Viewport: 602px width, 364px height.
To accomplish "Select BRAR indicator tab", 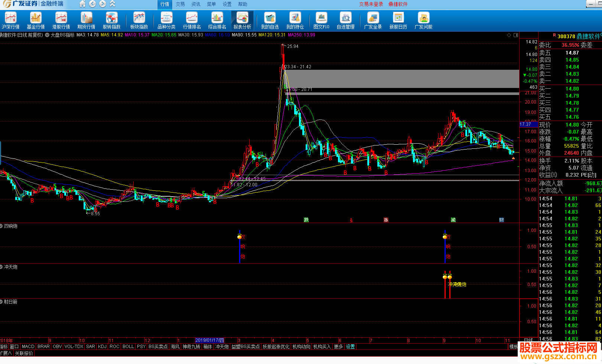I will click(43, 347).
